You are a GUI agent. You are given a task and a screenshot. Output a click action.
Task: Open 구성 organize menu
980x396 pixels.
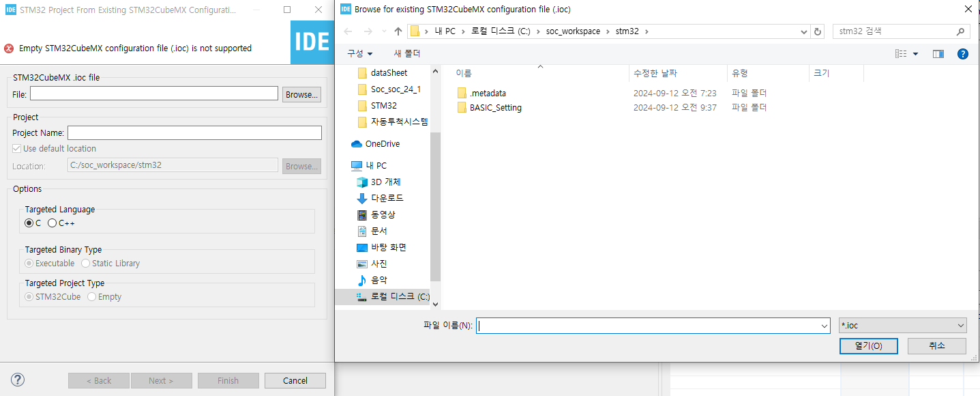(359, 54)
